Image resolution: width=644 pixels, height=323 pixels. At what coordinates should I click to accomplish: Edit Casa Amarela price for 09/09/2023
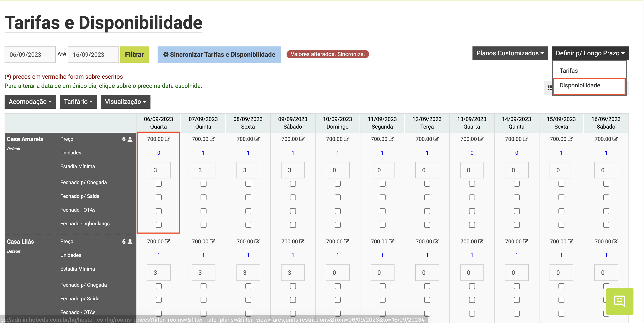coord(302,139)
